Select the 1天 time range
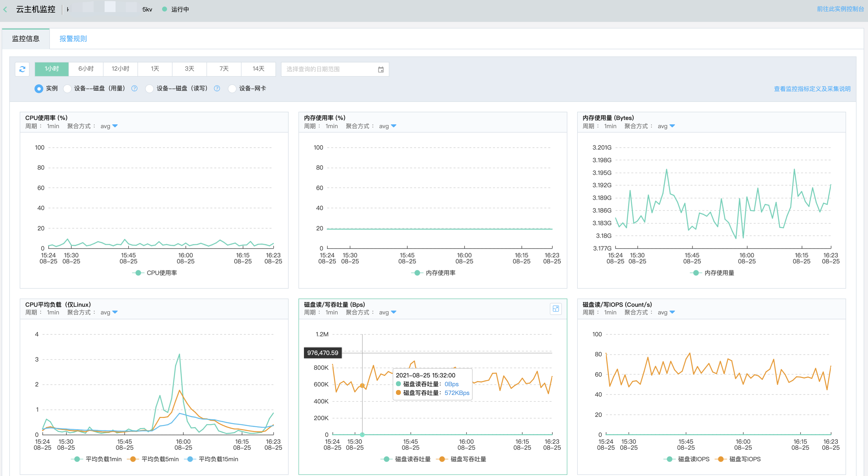 [155, 69]
